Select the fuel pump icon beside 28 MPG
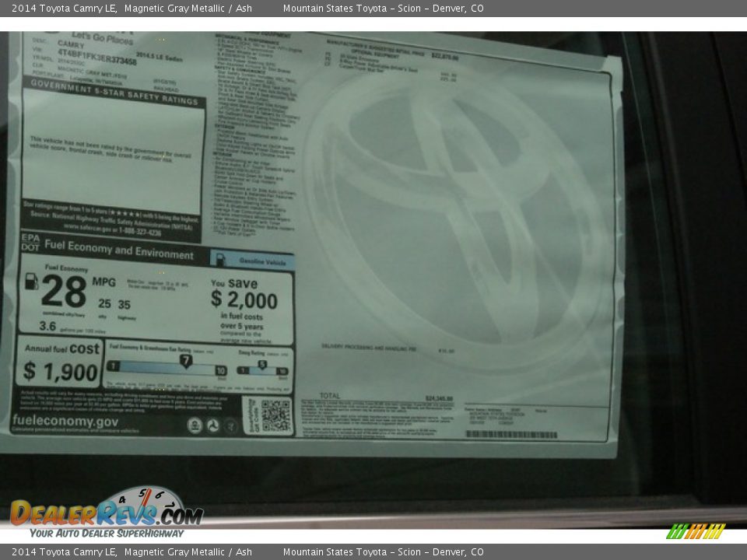The width and height of the screenshot is (747, 560). (30, 283)
